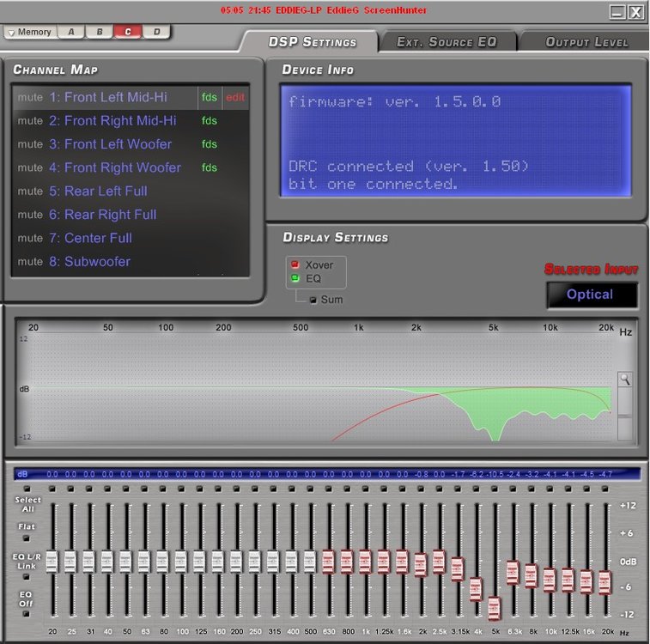This screenshot has width=650, height=644.
Task: Select the 5k band checkbox
Action: (494, 489)
